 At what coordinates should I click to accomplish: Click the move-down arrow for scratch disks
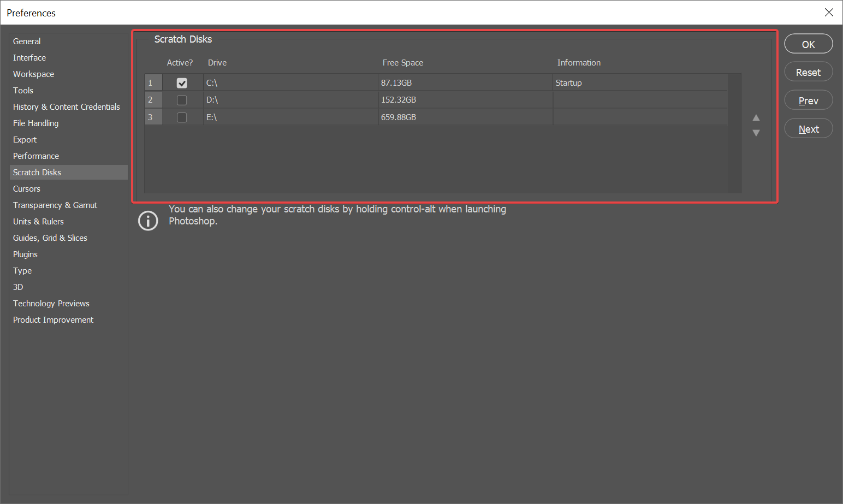(756, 133)
